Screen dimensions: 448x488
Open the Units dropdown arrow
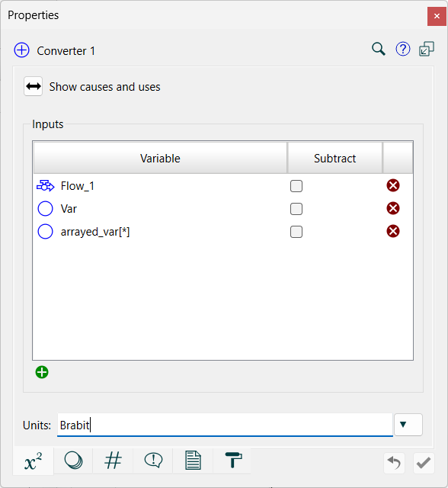[408, 425]
